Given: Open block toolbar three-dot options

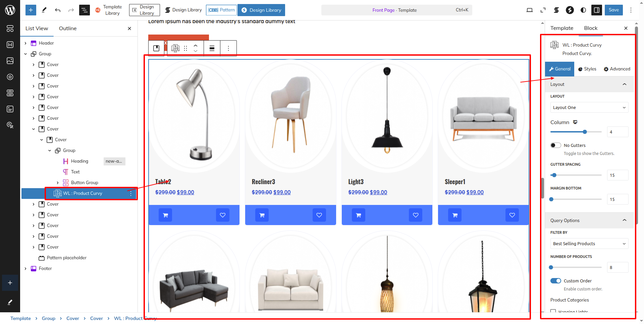Looking at the screenshot, I should 228,48.
